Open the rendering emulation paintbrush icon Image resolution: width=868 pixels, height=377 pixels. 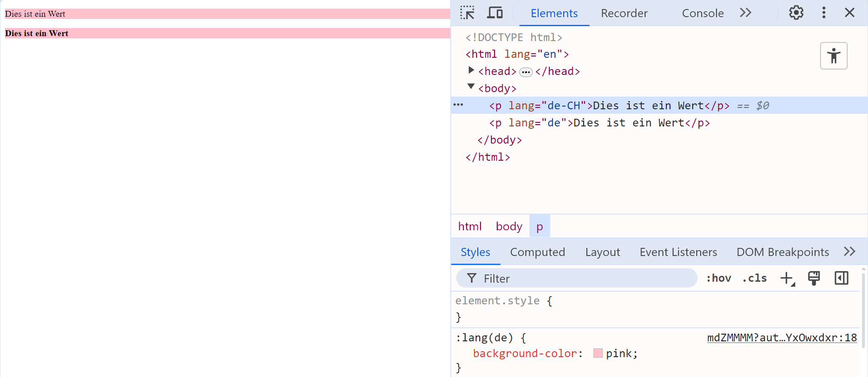click(814, 278)
